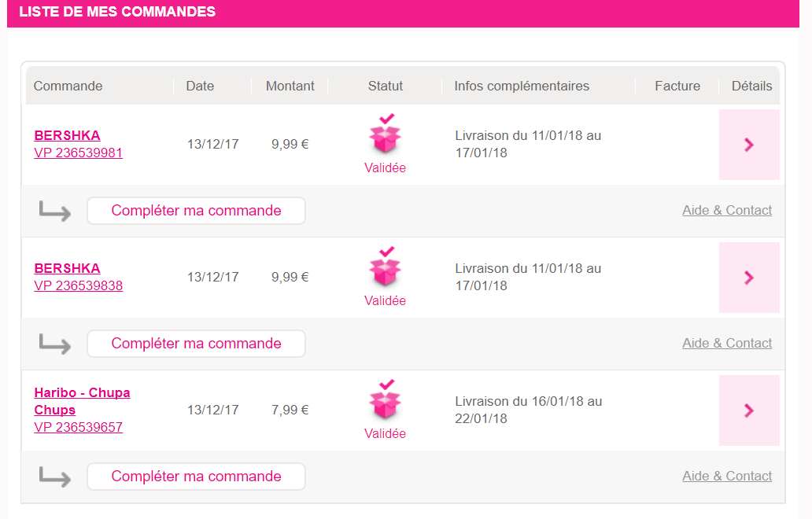Click the gray arrow icon under VP 236539981
The image size is (812, 519).
tap(54, 211)
